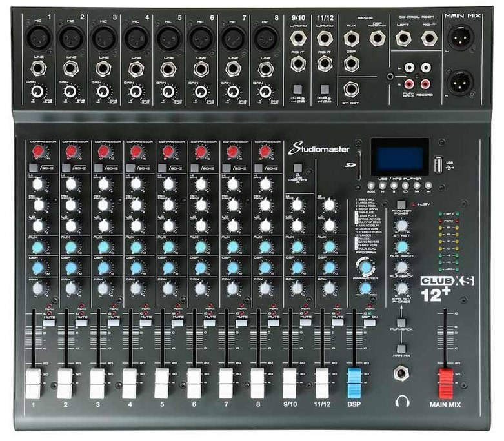Click the channel 1 fader
504x441 pixels.
33,383
